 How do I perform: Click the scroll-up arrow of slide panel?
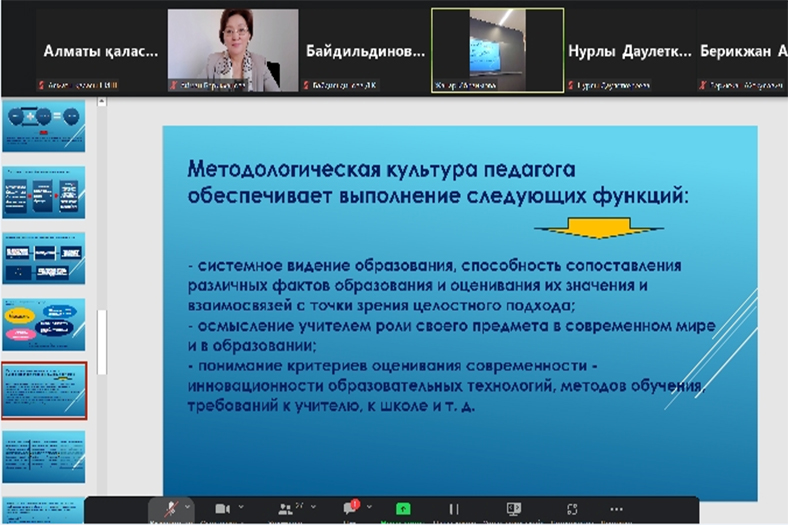(x=100, y=103)
